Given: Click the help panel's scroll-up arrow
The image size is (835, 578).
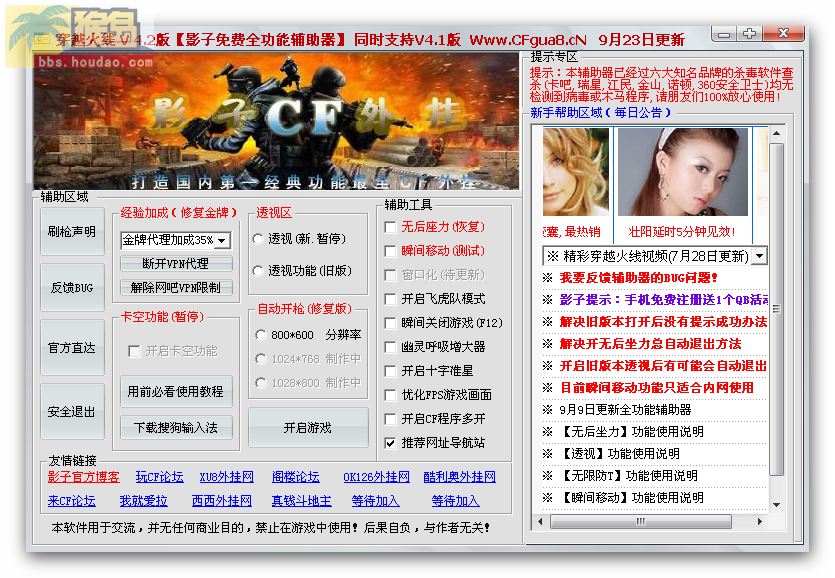Looking at the screenshot, I should pyautogui.click(x=776, y=134).
